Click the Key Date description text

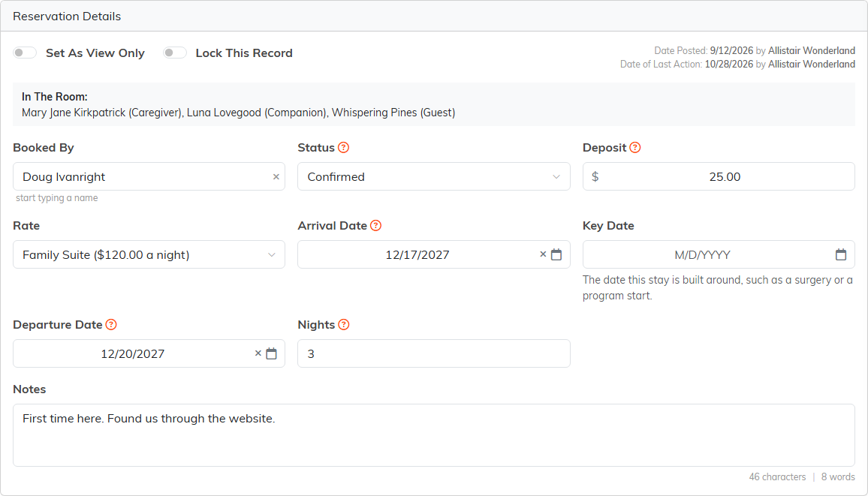coord(717,287)
